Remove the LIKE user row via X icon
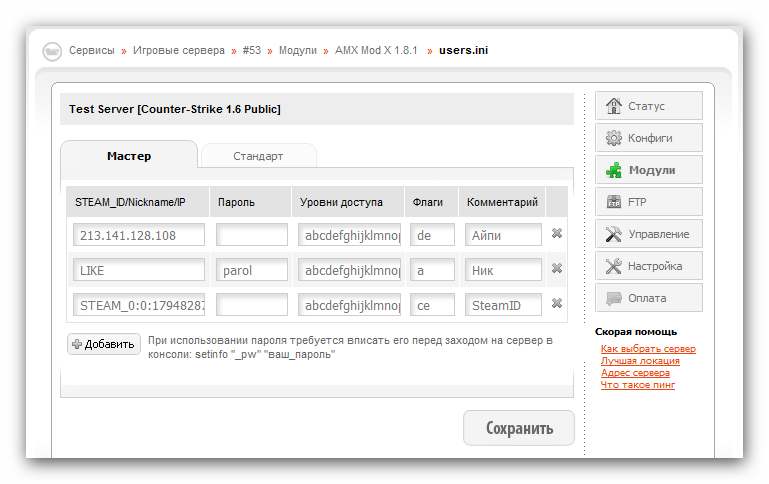The width and height of the screenshot is (769, 484). pyautogui.click(x=557, y=269)
